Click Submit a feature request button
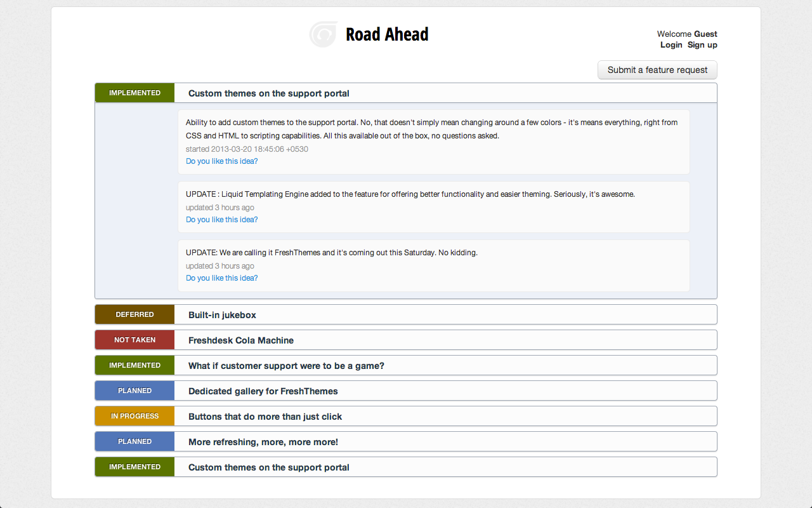Viewport: 812px width, 508px height. tap(657, 70)
